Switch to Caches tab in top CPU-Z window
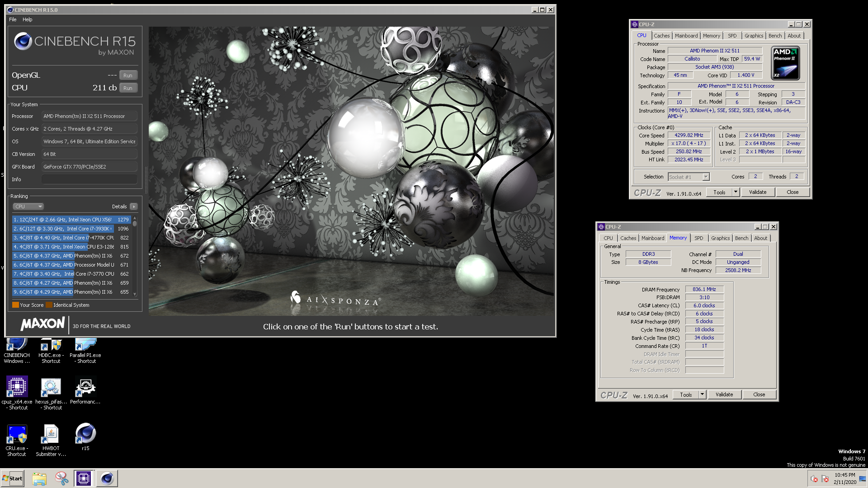 [661, 36]
